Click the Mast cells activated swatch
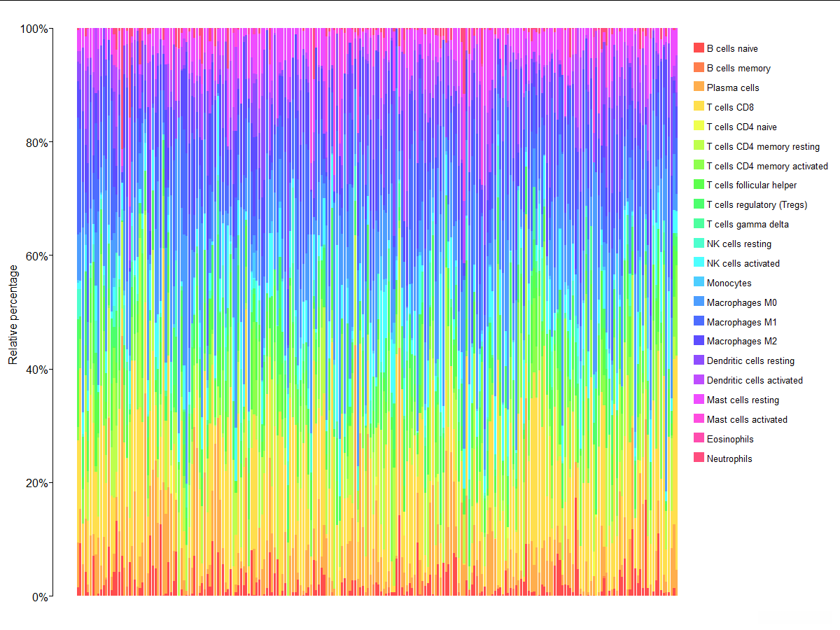The image size is (840, 630). click(x=699, y=419)
